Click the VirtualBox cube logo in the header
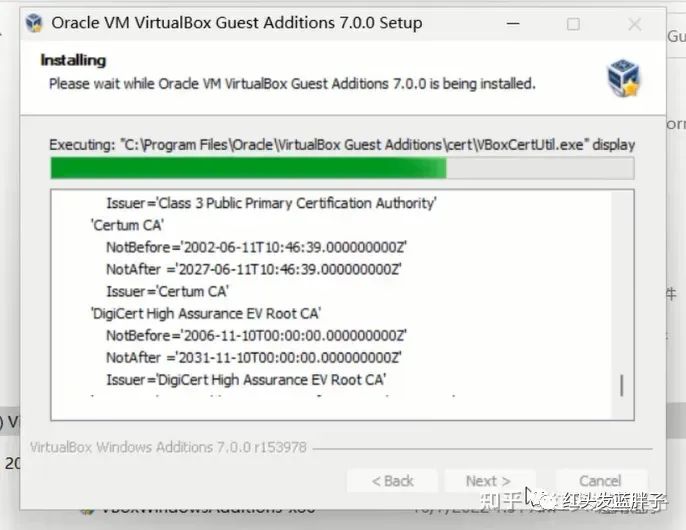Viewport: 686px width, 530px height. (624, 79)
